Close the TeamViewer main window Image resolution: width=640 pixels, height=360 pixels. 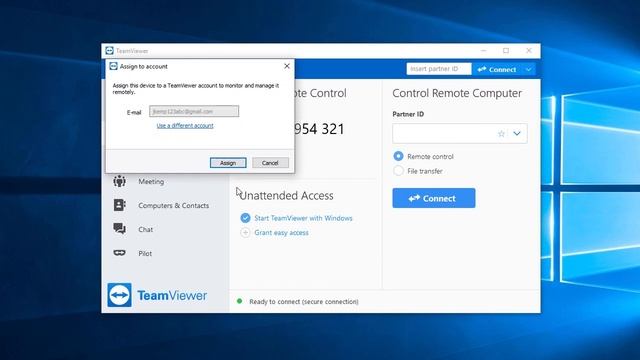tap(529, 51)
